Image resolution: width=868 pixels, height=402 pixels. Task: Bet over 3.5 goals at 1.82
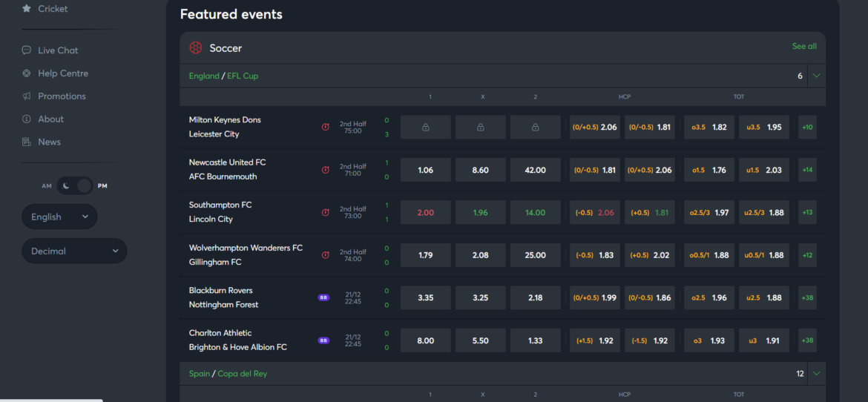coord(709,128)
